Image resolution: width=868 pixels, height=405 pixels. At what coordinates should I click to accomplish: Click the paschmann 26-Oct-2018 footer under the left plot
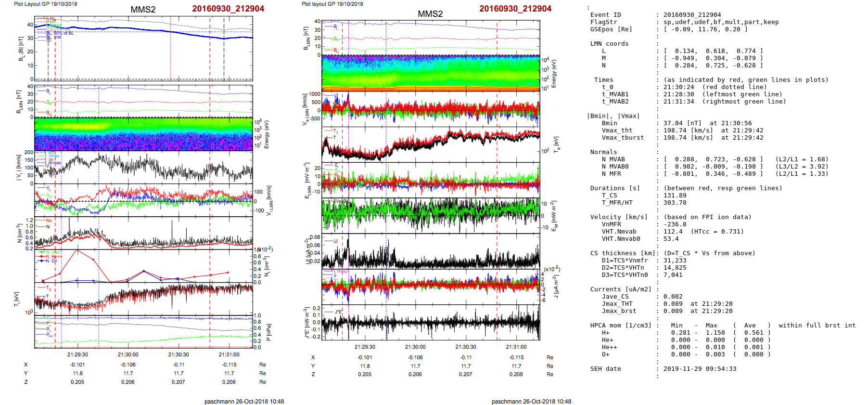(244, 401)
